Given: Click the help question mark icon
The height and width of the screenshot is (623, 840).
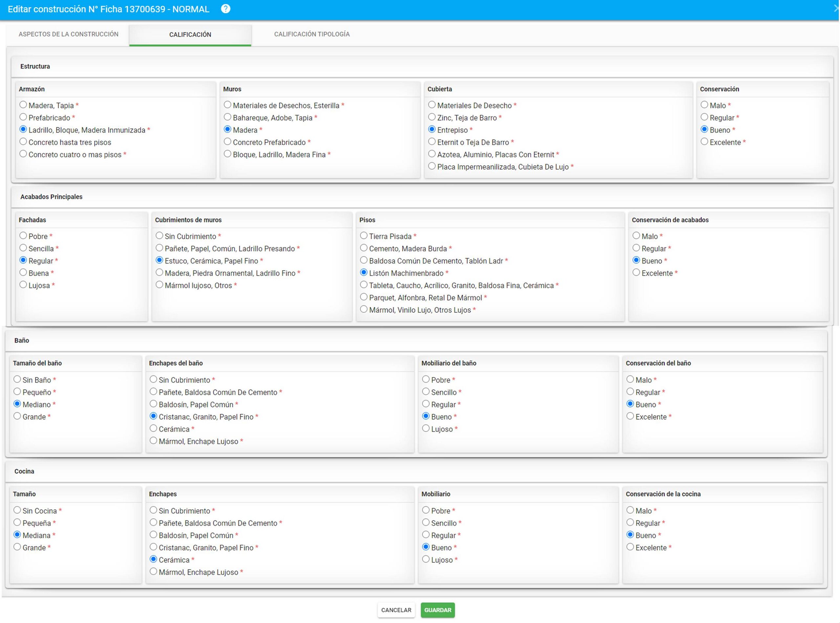Looking at the screenshot, I should click(225, 9).
